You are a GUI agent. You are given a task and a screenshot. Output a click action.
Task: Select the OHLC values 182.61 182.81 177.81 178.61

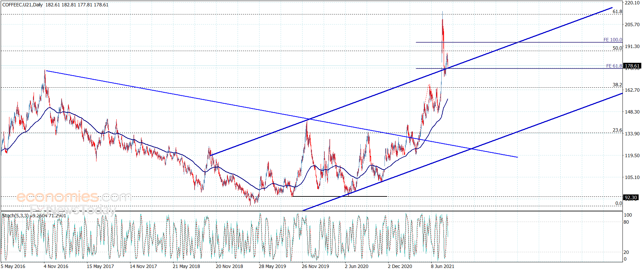point(77,5)
